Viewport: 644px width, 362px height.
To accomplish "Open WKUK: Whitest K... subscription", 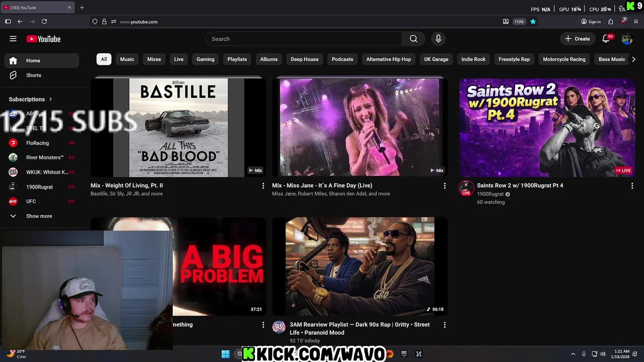I will click(x=42, y=172).
